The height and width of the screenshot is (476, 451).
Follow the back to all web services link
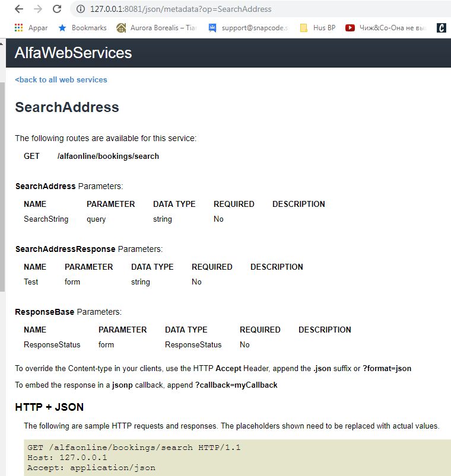tap(61, 79)
